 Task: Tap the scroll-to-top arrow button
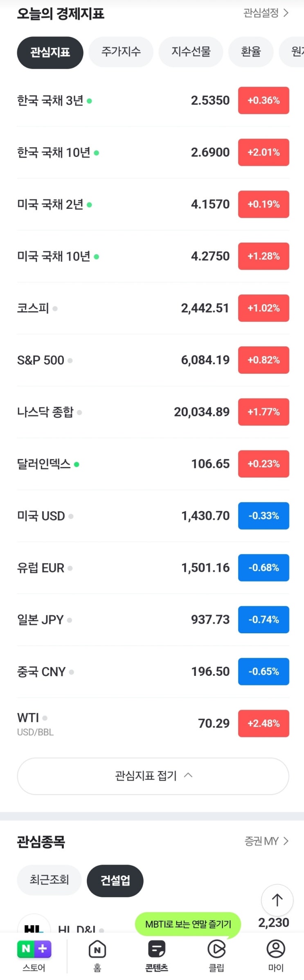(277, 900)
